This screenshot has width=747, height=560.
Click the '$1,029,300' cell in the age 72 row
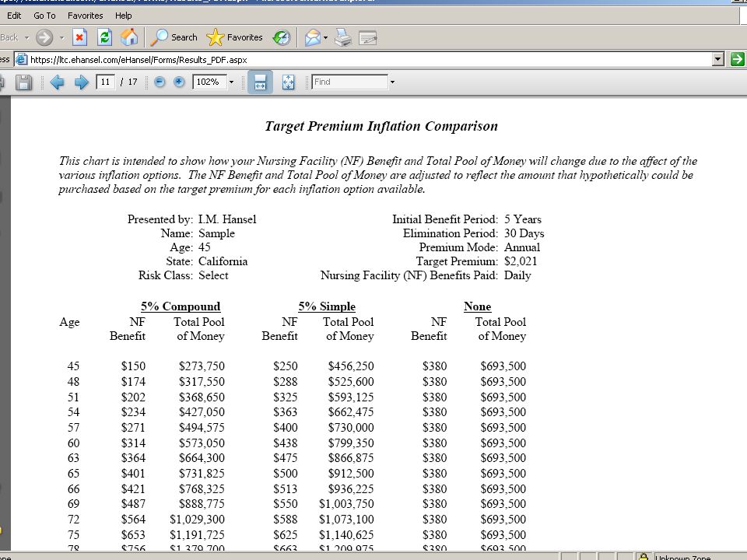pos(197,520)
